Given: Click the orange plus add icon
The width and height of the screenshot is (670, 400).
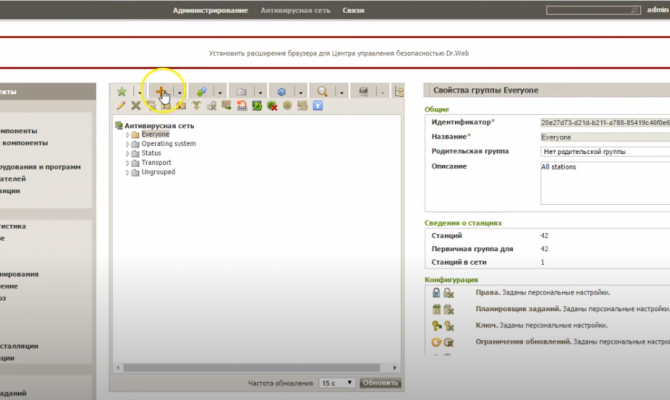Looking at the screenshot, I should click(161, 91).
